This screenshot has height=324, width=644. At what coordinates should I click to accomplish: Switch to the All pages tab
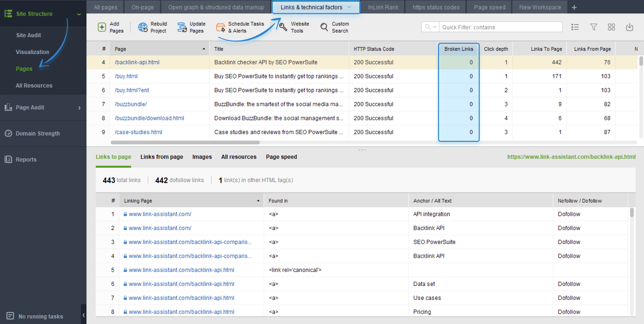coord(105,7)
